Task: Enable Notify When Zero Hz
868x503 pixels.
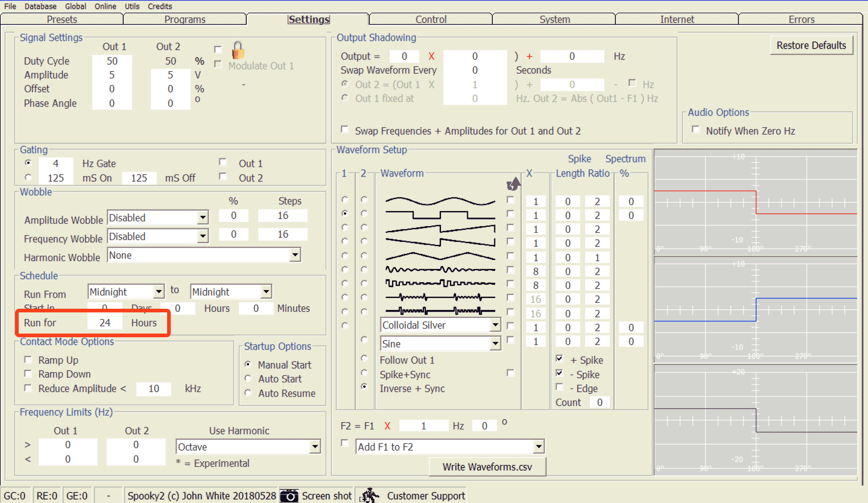Action: coord(695,130)
